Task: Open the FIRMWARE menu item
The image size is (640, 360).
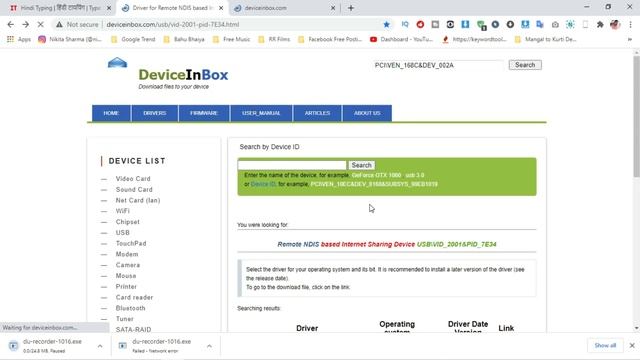Action: [204, 113]
